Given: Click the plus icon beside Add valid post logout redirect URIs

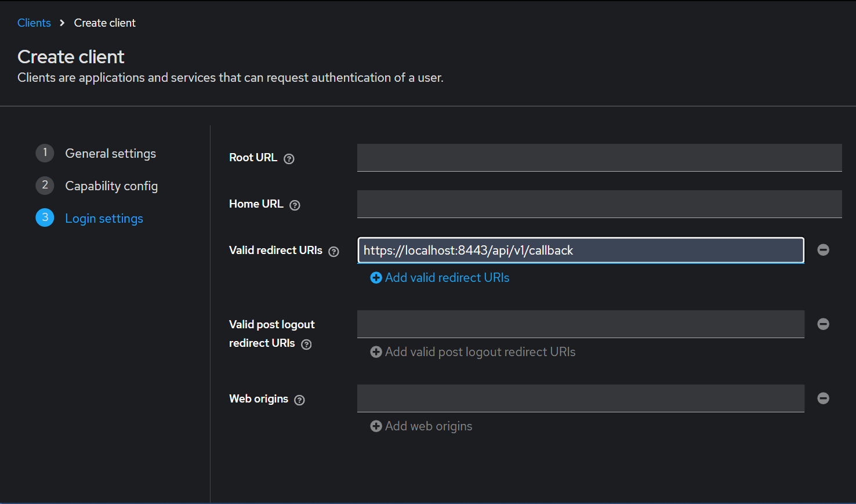Looking at the screenshot, I should click(x=376, y=352).
